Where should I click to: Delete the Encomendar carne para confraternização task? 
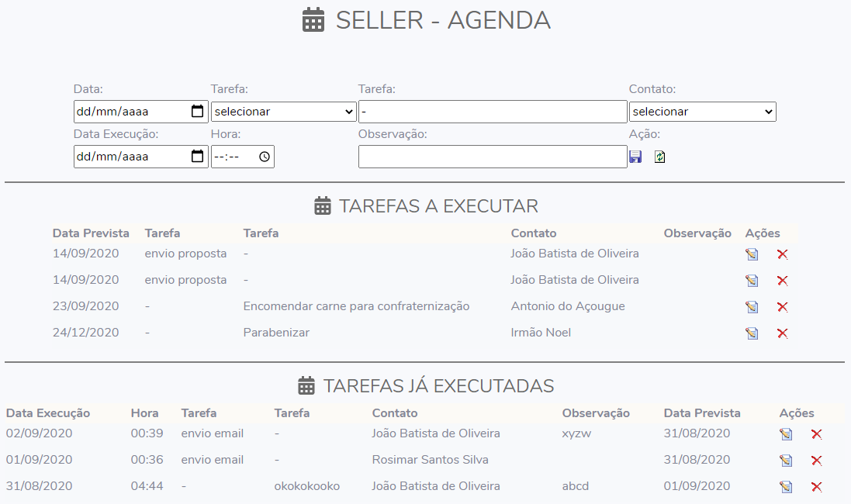tap(782, 307)
